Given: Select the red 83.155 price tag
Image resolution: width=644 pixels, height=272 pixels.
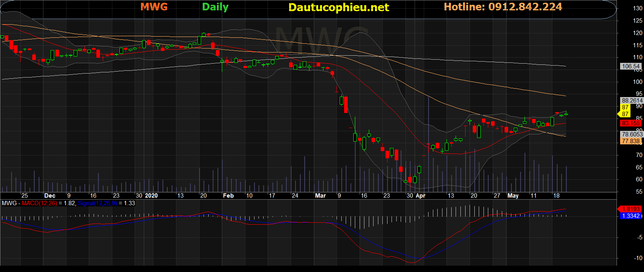Looking at the screenshot, I should (x=631, y=123).
